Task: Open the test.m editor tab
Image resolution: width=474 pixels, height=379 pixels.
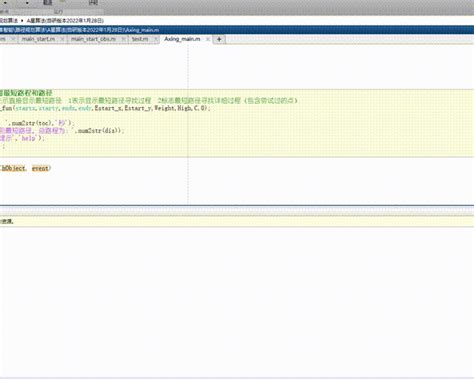Action: pos(140,39)
